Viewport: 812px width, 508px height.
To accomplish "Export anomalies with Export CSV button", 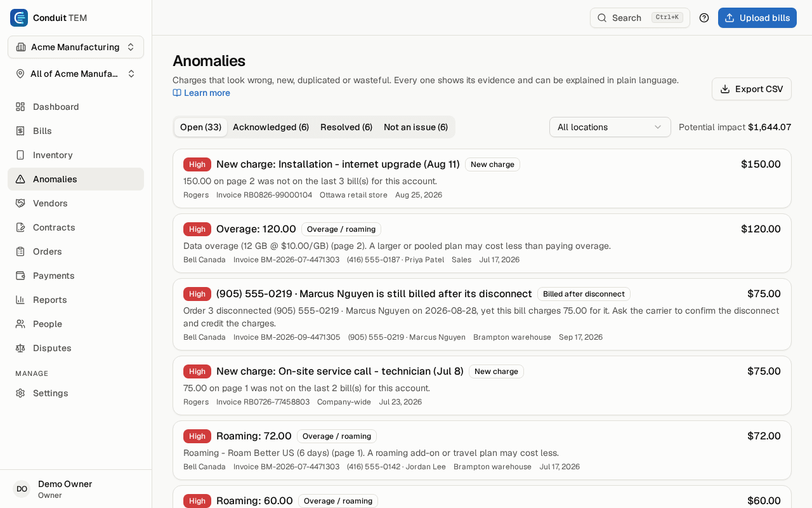I will [752, 89].
